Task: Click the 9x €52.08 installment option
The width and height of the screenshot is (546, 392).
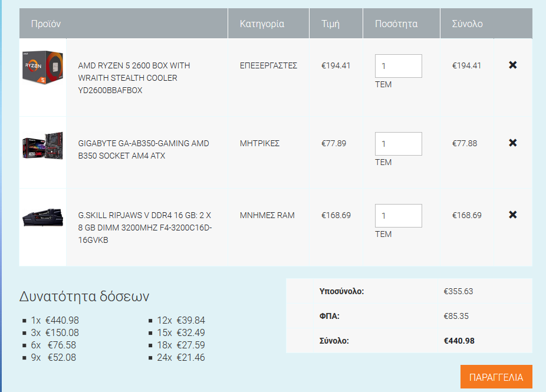Action: [x=53, y=358]
